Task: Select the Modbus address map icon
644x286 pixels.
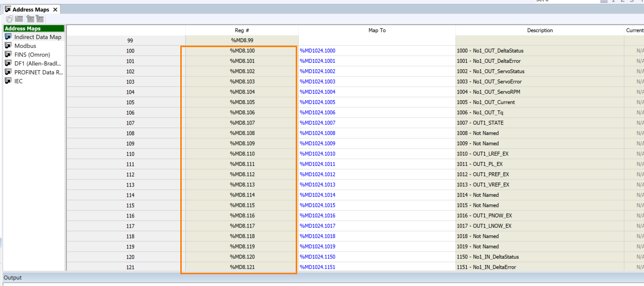Action: [8, 46]
